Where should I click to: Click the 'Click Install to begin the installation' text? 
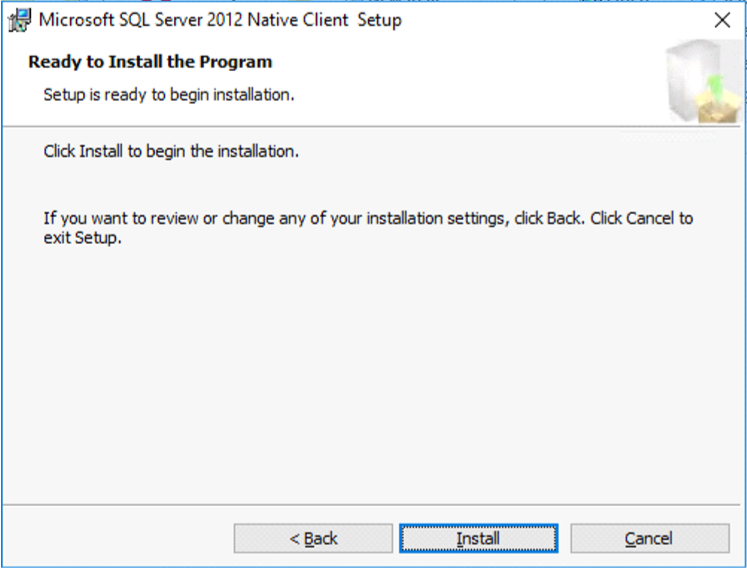[x=171, y=152]
